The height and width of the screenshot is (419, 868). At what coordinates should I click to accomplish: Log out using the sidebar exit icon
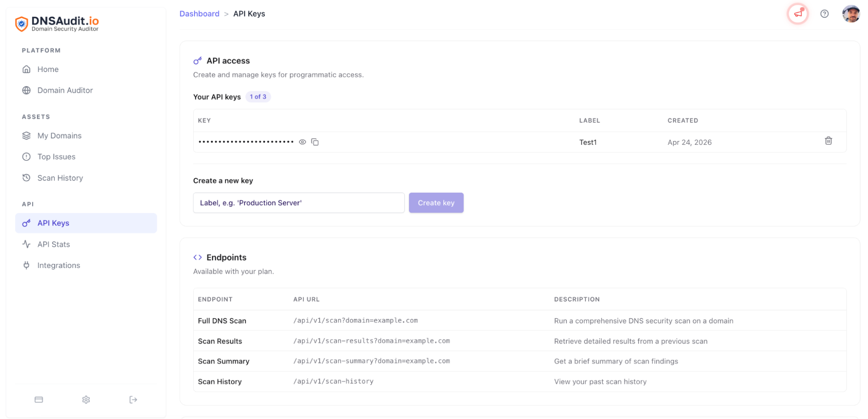tap(133, 399)
